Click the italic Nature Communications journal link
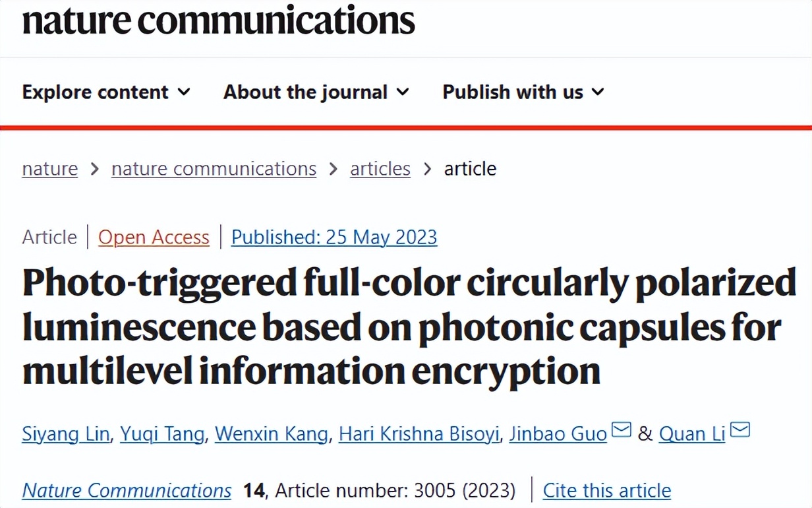 127,490
